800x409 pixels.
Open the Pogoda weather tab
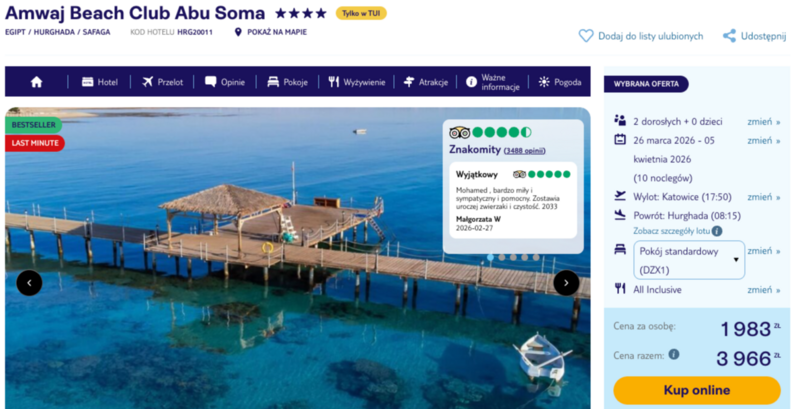(x=559, y=82)
